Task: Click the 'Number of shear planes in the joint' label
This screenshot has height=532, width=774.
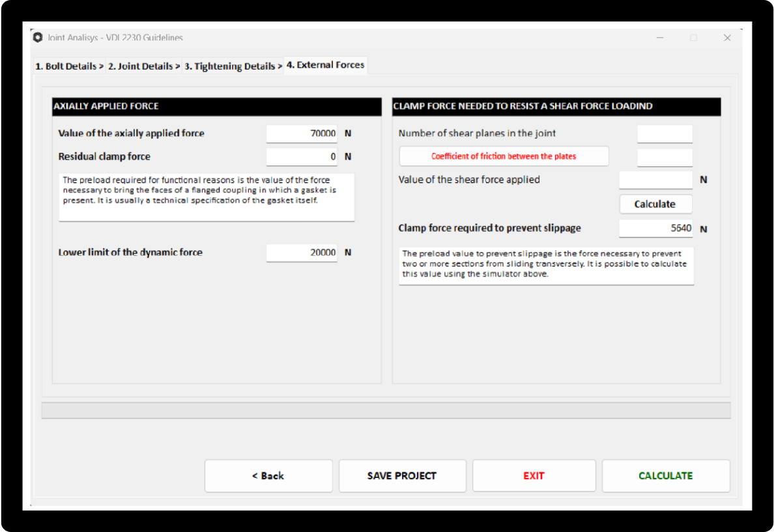Action: point(477,133)
